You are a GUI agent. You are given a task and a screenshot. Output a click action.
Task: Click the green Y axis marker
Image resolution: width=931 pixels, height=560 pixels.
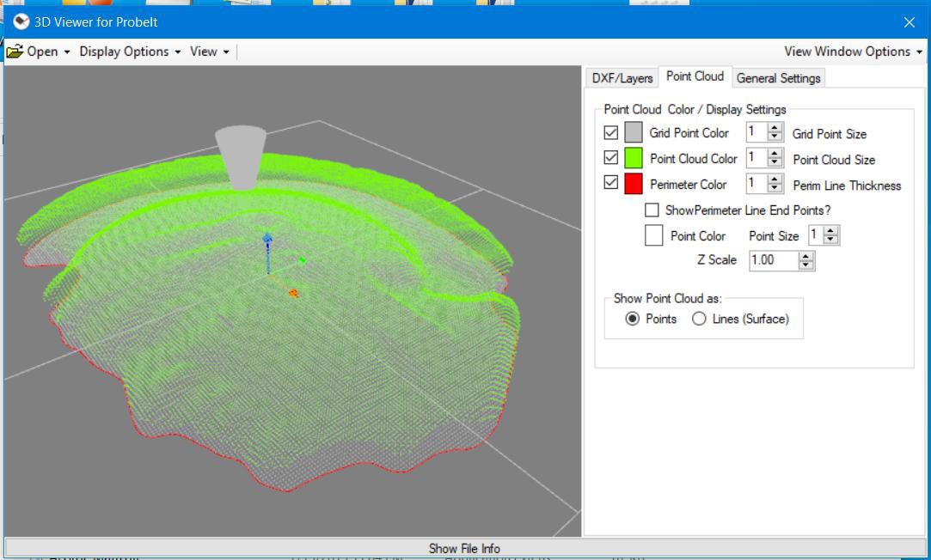303,260
